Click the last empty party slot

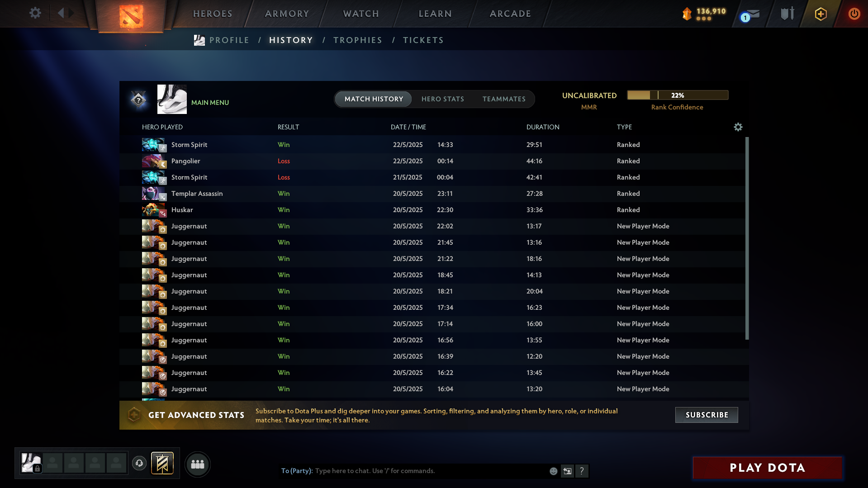click(116, 463)
